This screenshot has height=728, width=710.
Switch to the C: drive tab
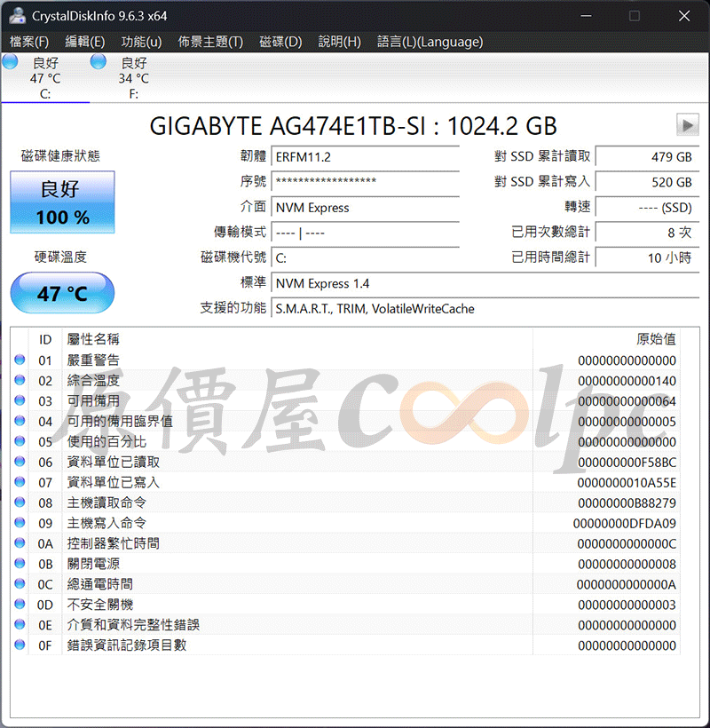click(45, 77)
